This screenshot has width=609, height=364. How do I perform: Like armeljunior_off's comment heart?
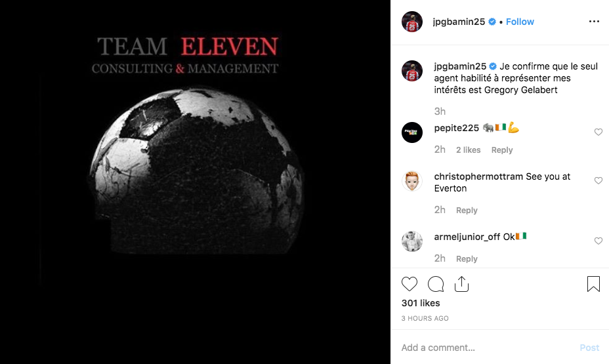coord(598,241)
